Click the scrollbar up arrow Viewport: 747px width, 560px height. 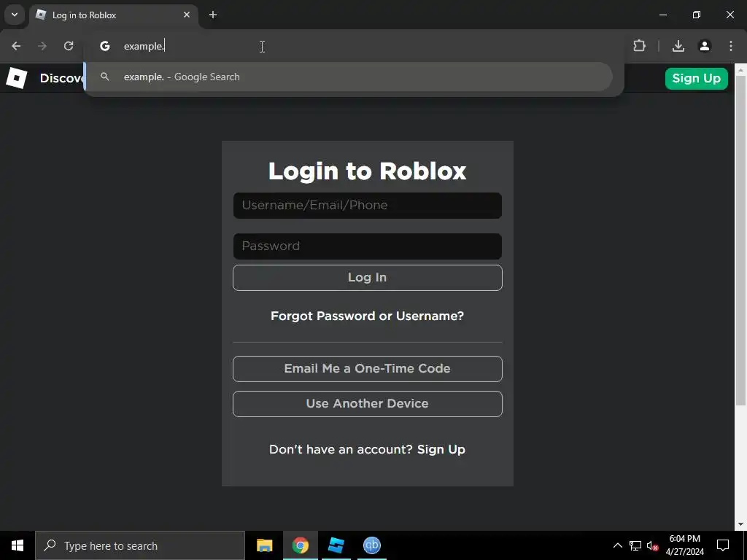740,69
